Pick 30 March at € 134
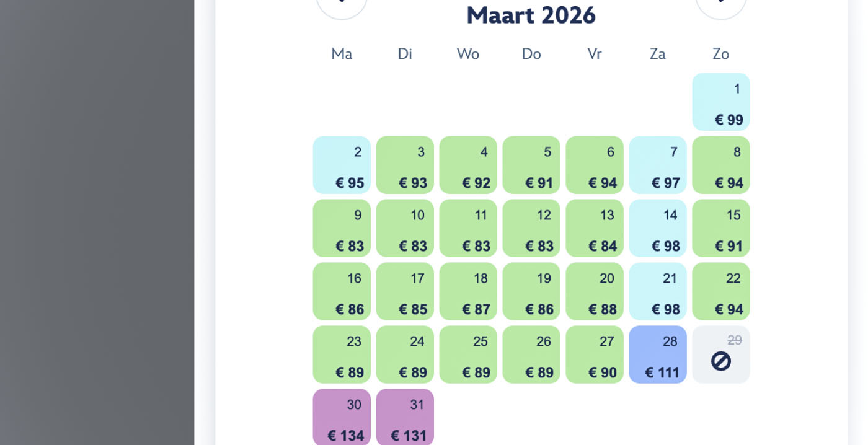 pos(342,418)
